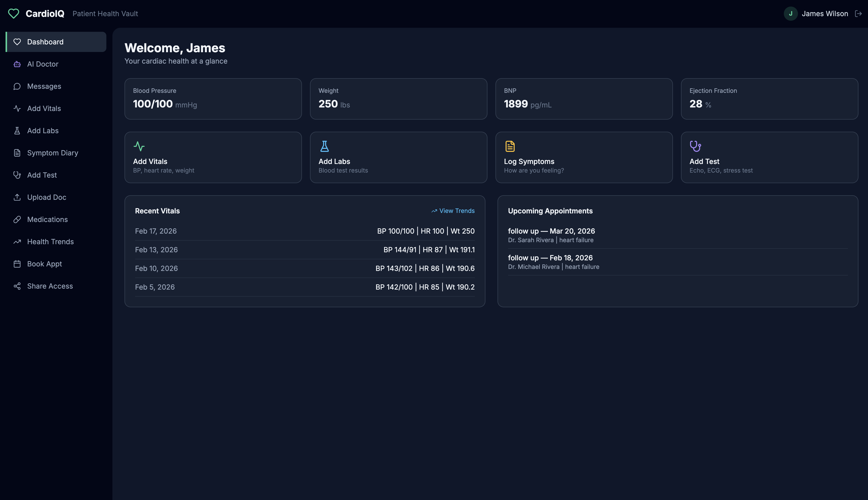Click the logout icon beside James Wilson

[x=858, y=14]
